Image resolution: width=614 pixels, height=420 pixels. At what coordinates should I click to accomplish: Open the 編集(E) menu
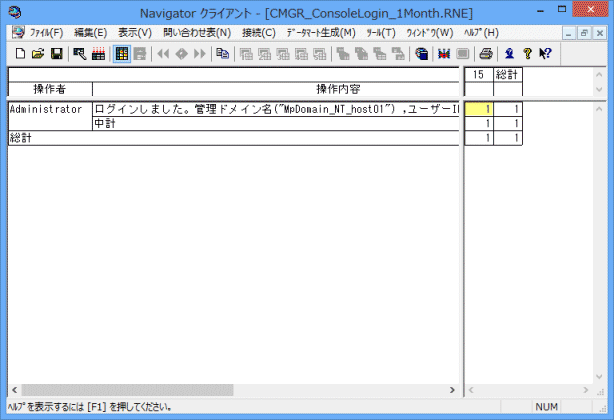coord(90,33)
